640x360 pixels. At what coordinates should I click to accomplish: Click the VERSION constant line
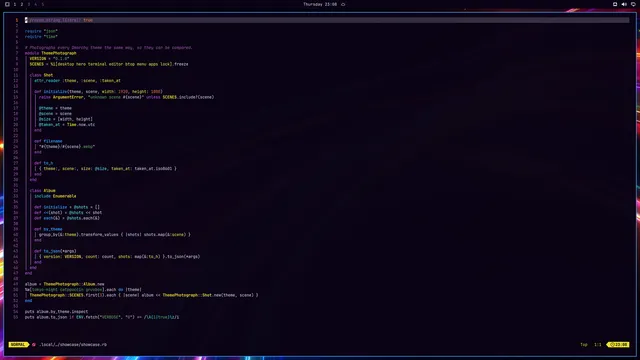(x=49, y=58)
